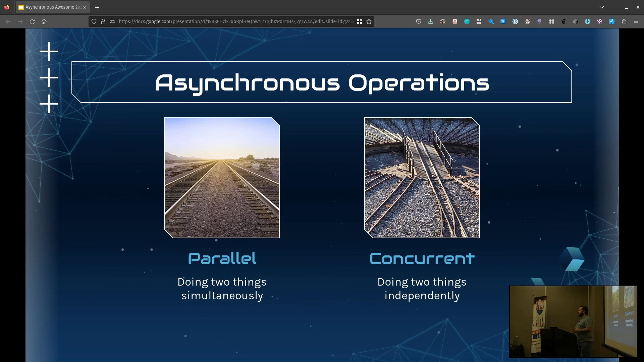Go to the Firefox home page

click(44, 21)
